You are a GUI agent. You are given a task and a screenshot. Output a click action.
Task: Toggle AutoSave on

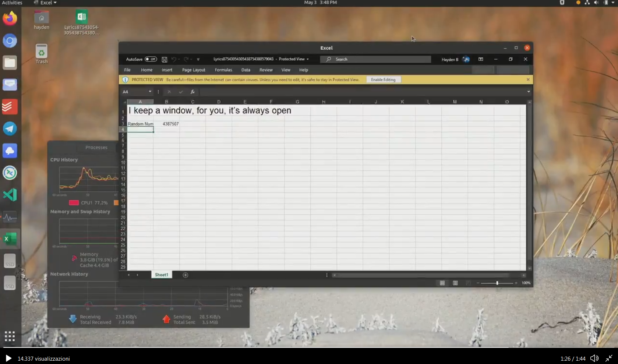[x=151, y=59]
